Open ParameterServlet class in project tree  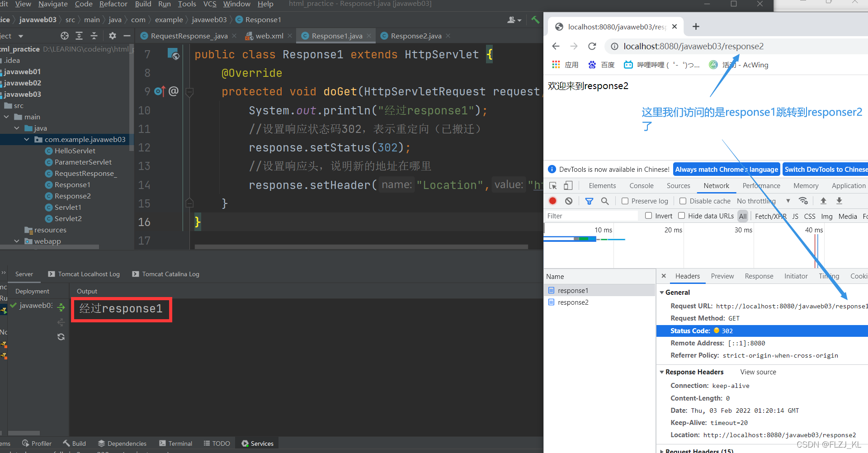tap(83, 162)
